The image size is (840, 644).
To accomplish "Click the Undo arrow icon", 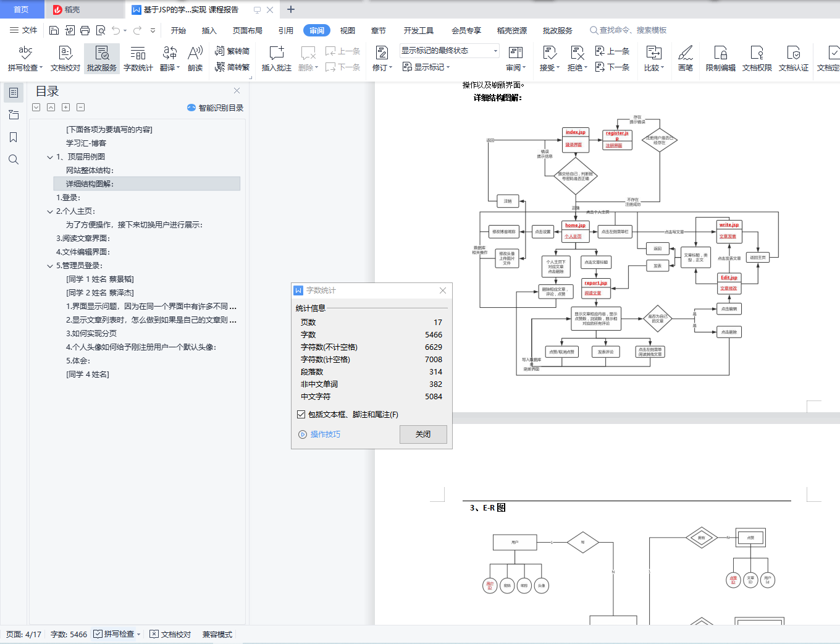I will (115, 30).
